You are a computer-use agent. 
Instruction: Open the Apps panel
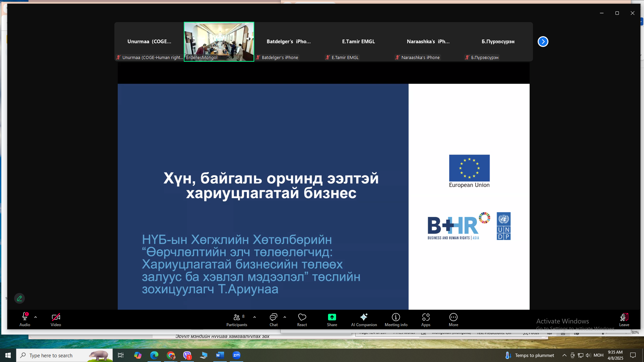[x=426, y=319]
